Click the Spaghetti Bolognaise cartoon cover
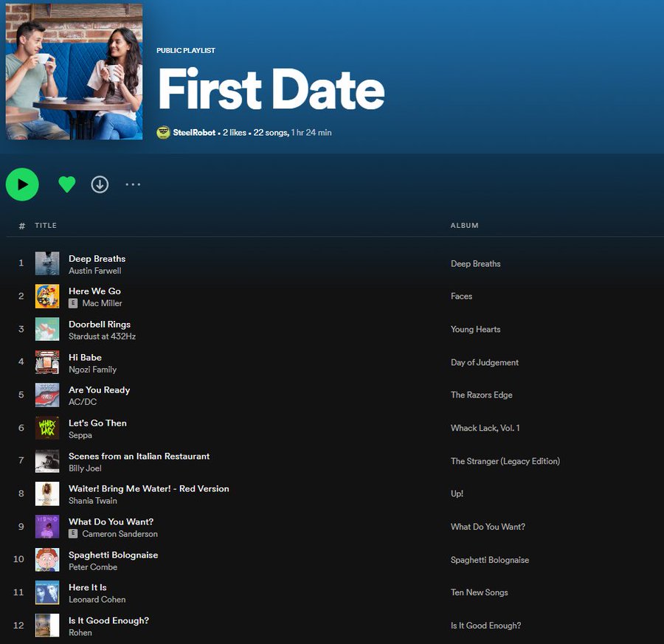 point(47,560)
